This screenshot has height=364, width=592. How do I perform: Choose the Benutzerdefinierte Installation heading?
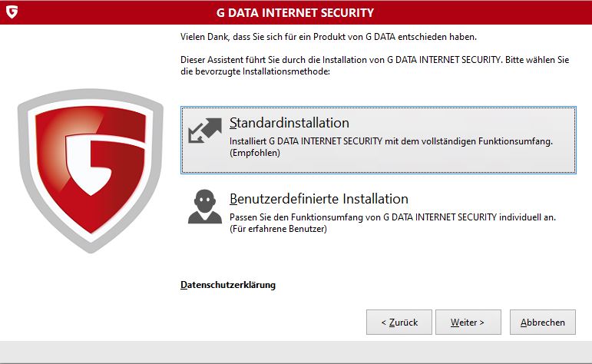click(x=319, y=199)
